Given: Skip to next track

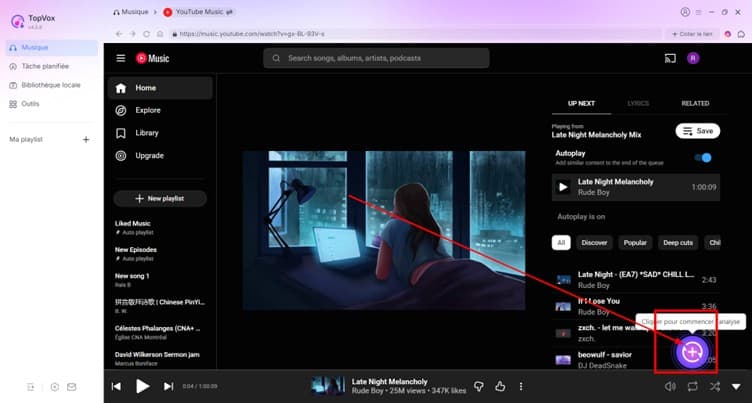Looking at the screenshot, I should click(x=168, y=386).
